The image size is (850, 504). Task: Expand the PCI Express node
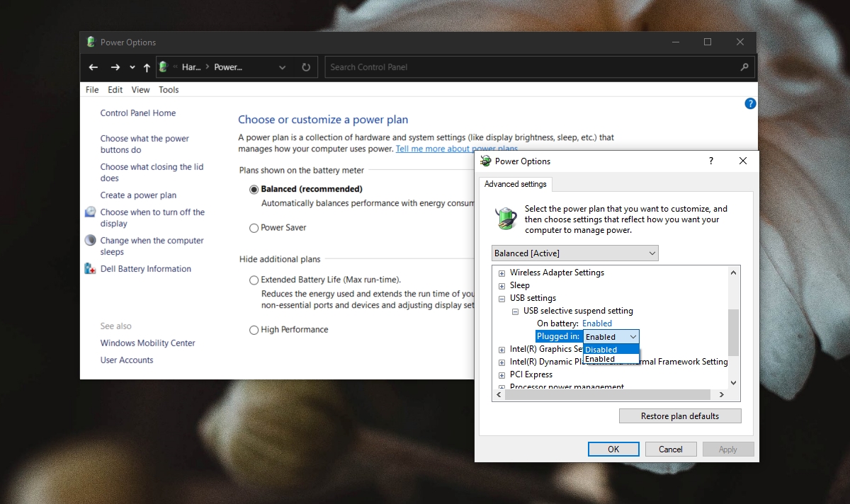(x=501, y=375)
